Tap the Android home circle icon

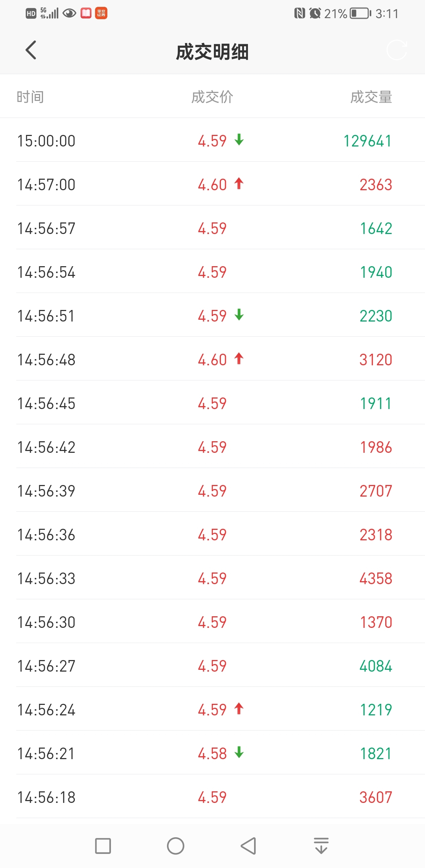click(176, 846)
